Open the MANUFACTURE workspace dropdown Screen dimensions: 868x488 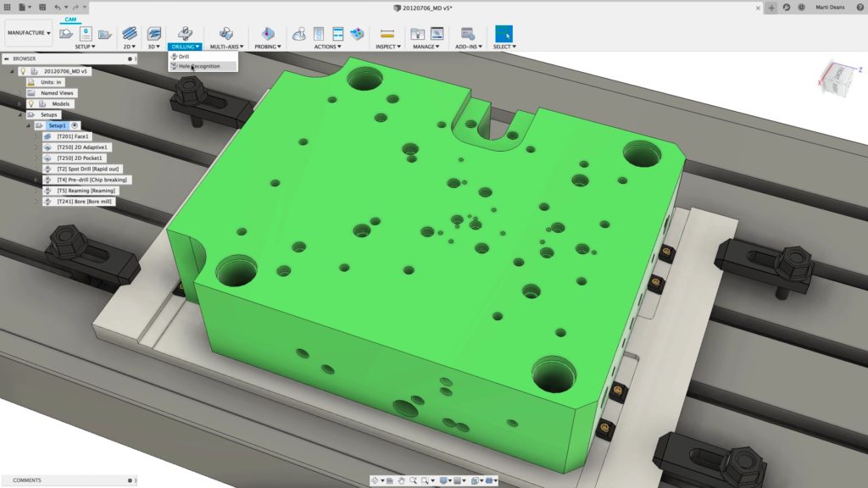coord(29,34)
